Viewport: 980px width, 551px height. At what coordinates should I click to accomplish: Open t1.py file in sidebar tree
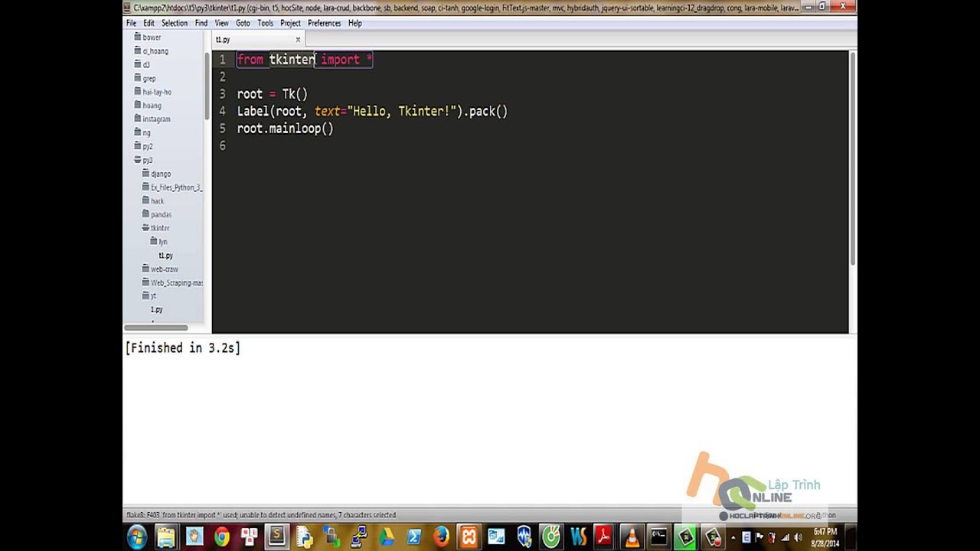165,256
